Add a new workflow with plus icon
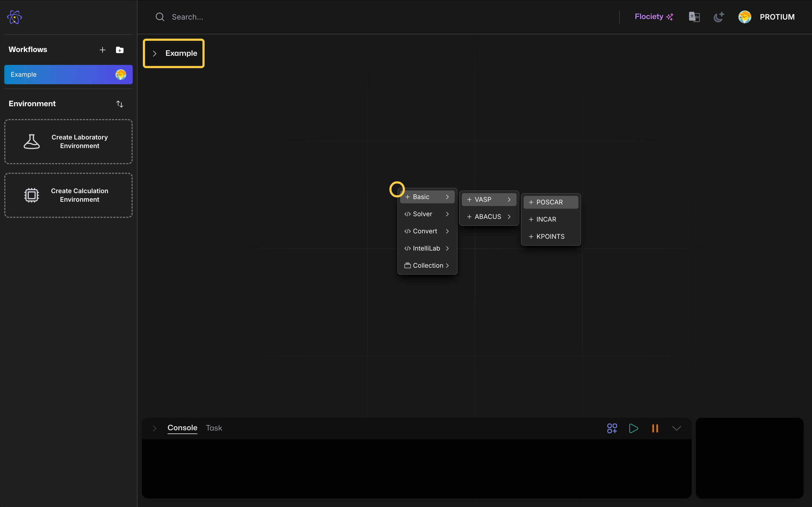This screenshot has width=812, height=507. click(102, 50)
